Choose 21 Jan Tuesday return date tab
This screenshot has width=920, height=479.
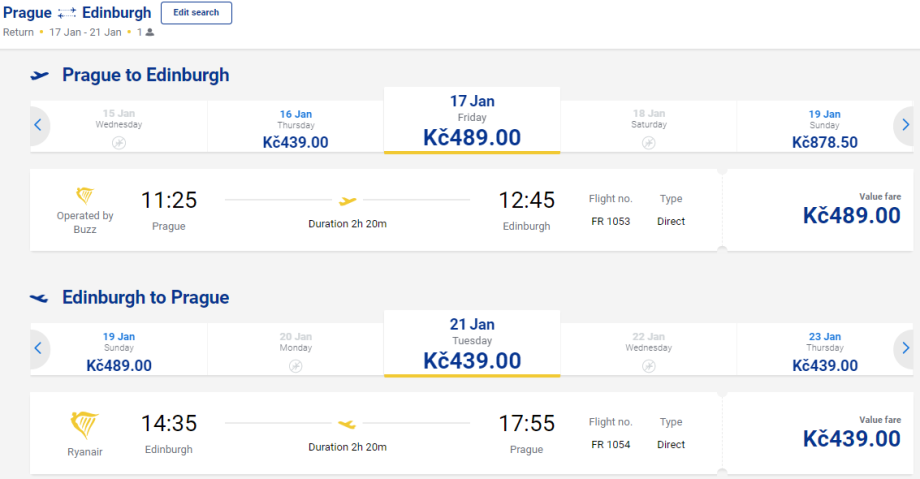pyautogui.click(x=472, y=344)
